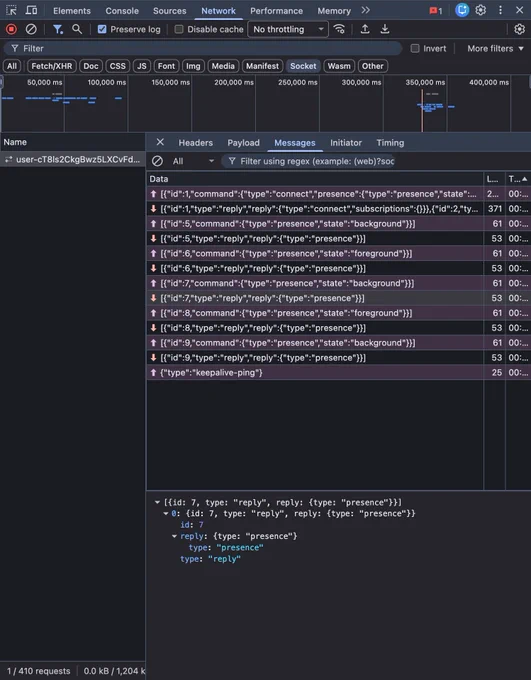This screenshot has height=680, width=531.
Task: Open network search magnifier
Action: pos(77,29)
